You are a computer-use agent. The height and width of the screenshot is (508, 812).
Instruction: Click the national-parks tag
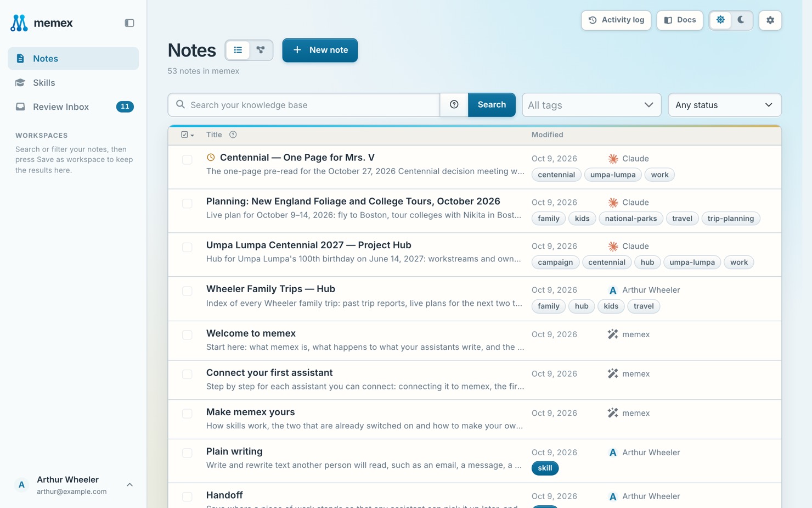[x=630, y=219]
